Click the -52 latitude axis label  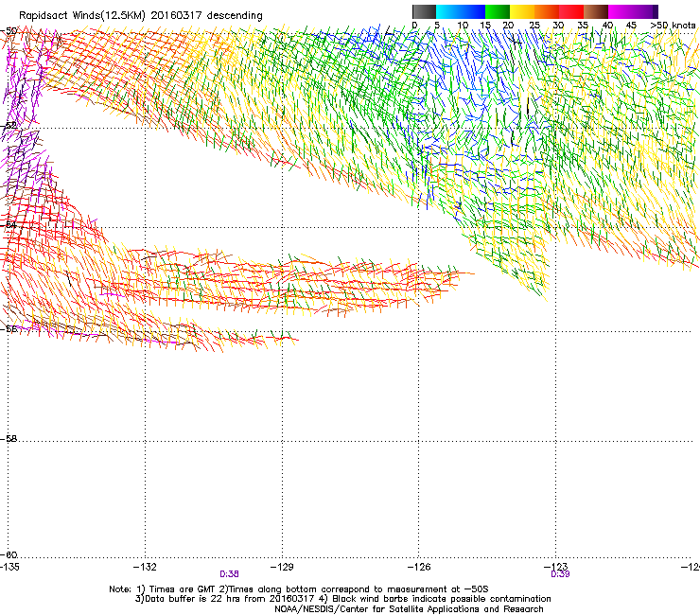(x=9, y=126)
